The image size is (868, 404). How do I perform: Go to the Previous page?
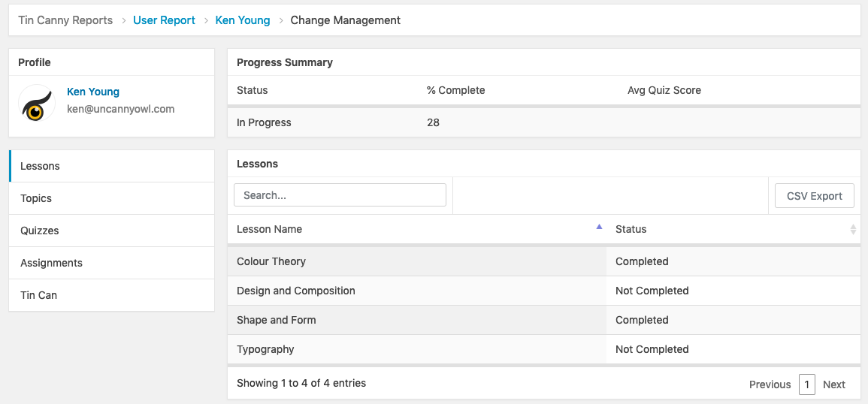point(770,384)
